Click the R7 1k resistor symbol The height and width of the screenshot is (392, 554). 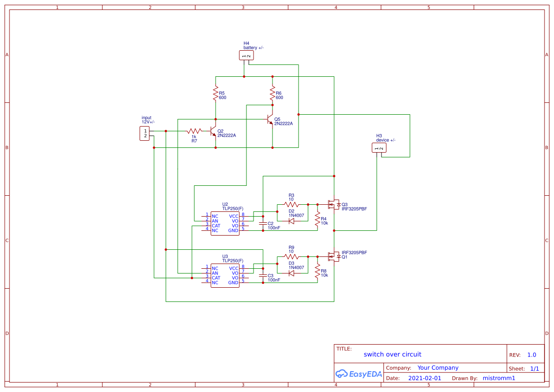point(194,130)
